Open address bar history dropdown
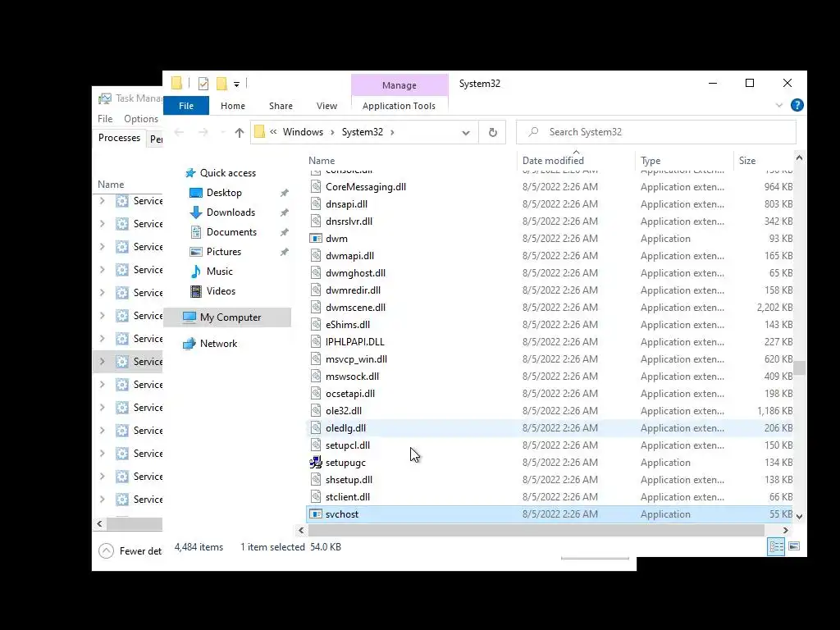Screen dimensions: 840x630 (466, 132)
